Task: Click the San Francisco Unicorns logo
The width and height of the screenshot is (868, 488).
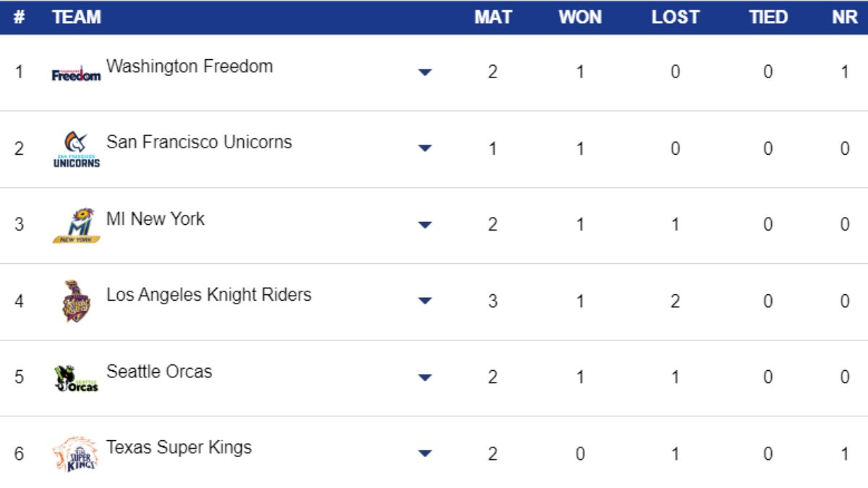Action: click(x=76, y=150)
